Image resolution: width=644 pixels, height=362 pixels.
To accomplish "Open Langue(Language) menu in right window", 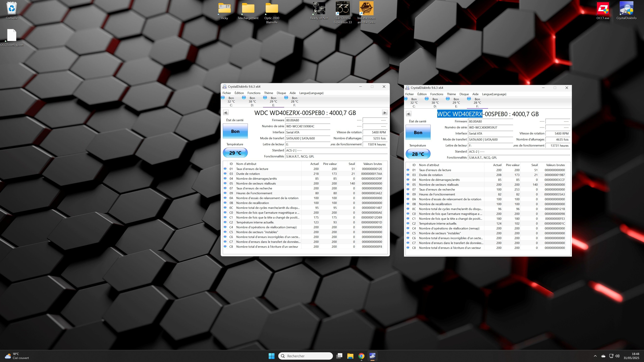I will point(494,94).
